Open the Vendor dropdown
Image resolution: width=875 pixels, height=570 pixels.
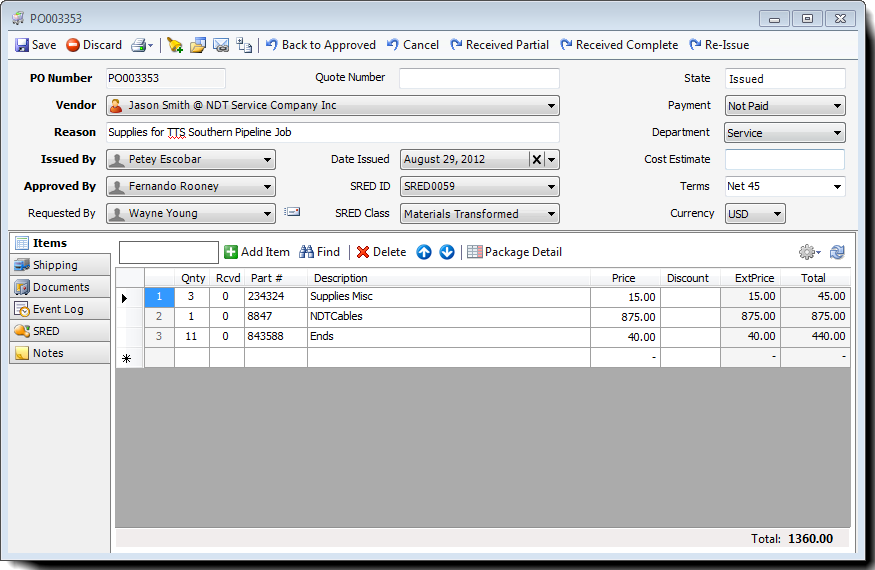(551, 106)
